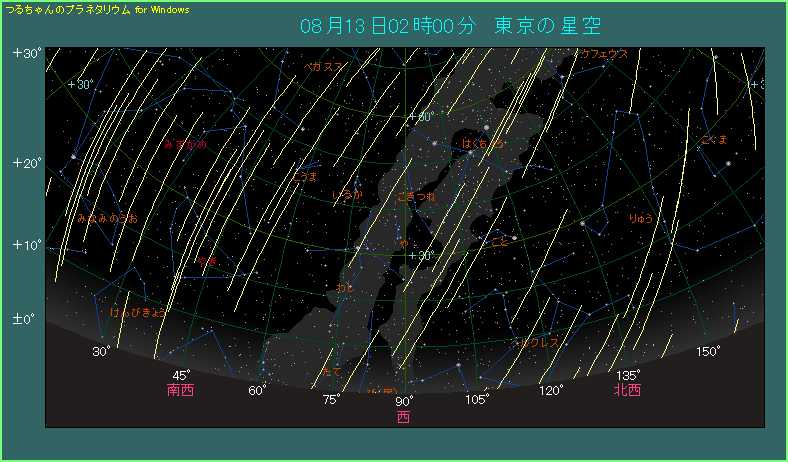Click the 北西 direction marker

click(x=628, y=390)
